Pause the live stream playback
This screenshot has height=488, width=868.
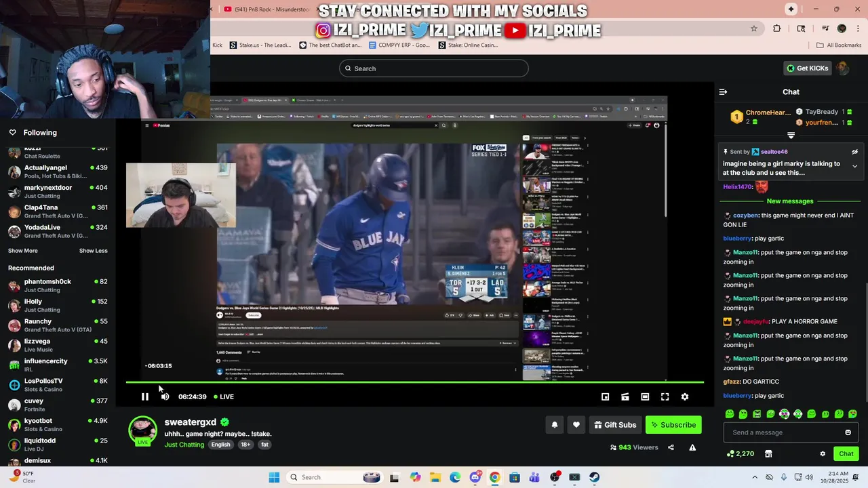tap(144, 396)
